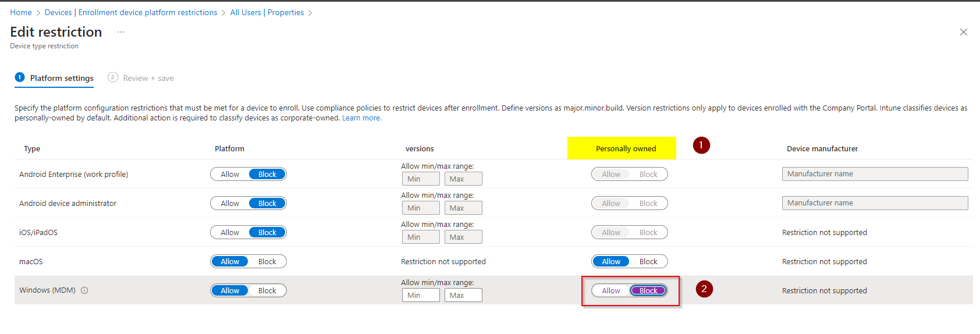Screen dimensions: 980x334
Task: Click the Windows (MDM) Max version field
Action: 463,295
